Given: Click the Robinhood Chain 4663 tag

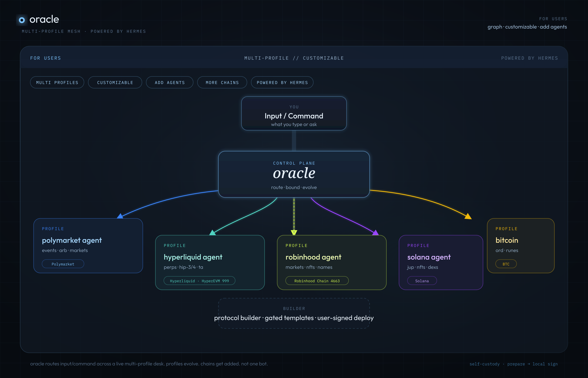Looking at the screenshot, I should 317,281.
